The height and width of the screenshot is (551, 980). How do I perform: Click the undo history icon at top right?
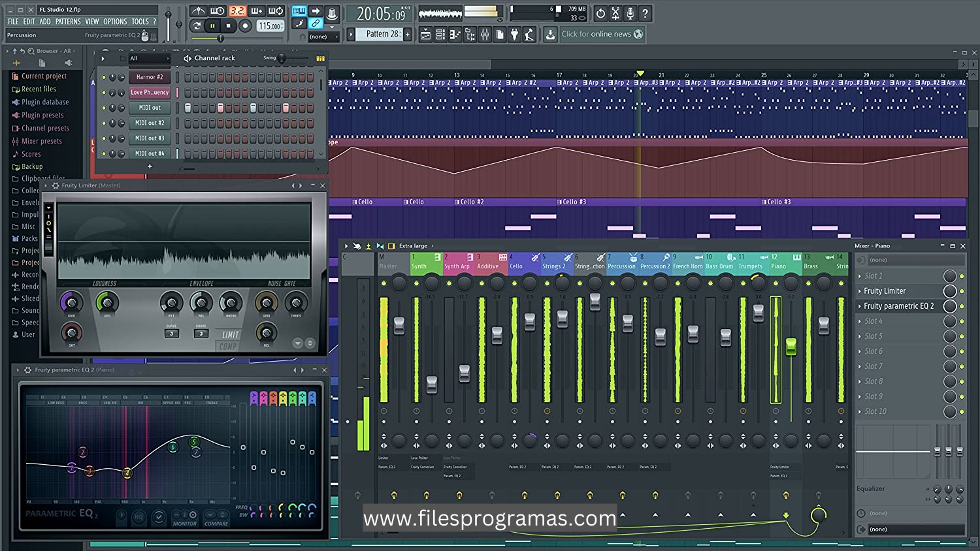600,13
